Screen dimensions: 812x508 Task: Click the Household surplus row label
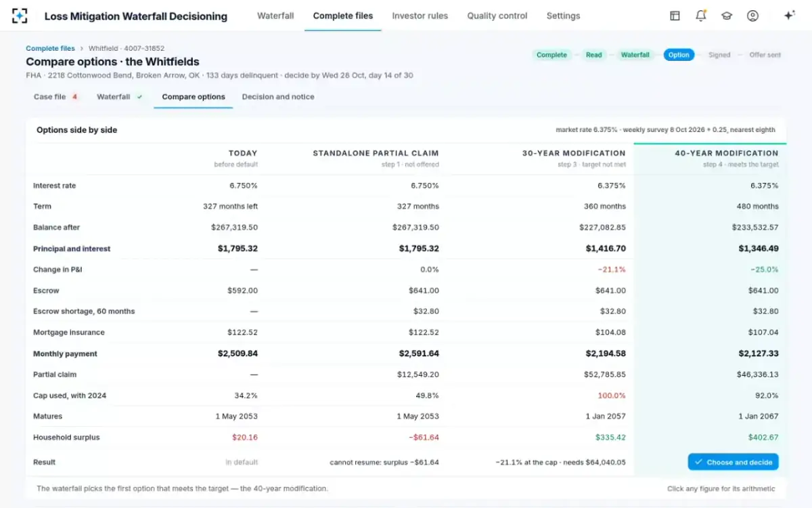66,438
